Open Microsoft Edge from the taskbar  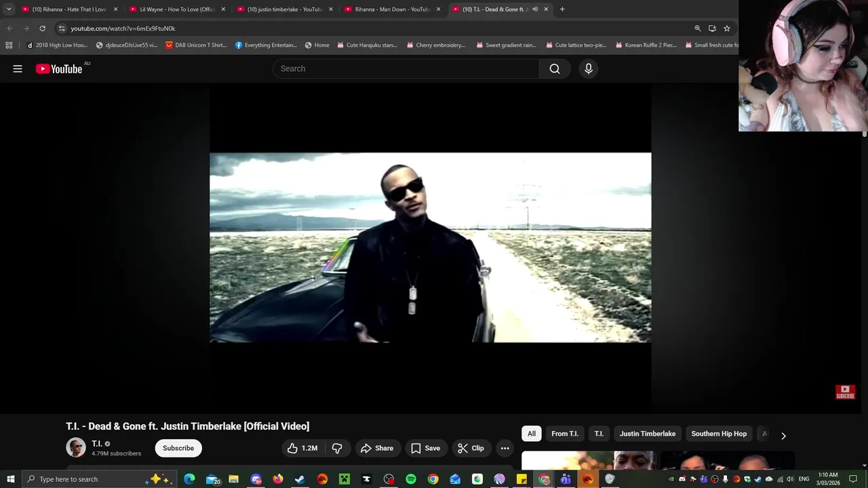coord(189,479)
